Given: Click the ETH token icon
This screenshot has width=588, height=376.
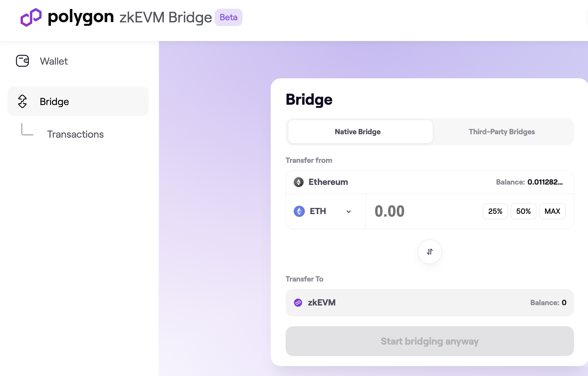Looking at the screenshot, I should click(299, 211).
